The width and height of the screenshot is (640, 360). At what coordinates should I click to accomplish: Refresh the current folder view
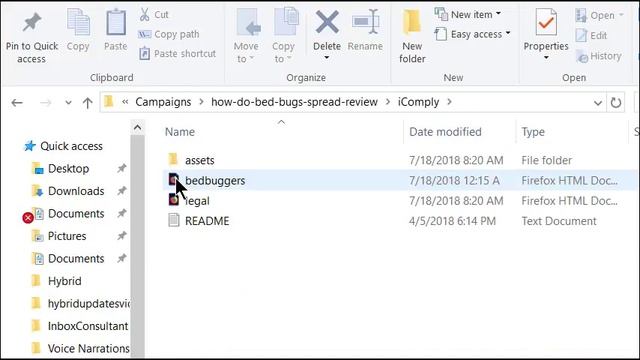point(616,102)
